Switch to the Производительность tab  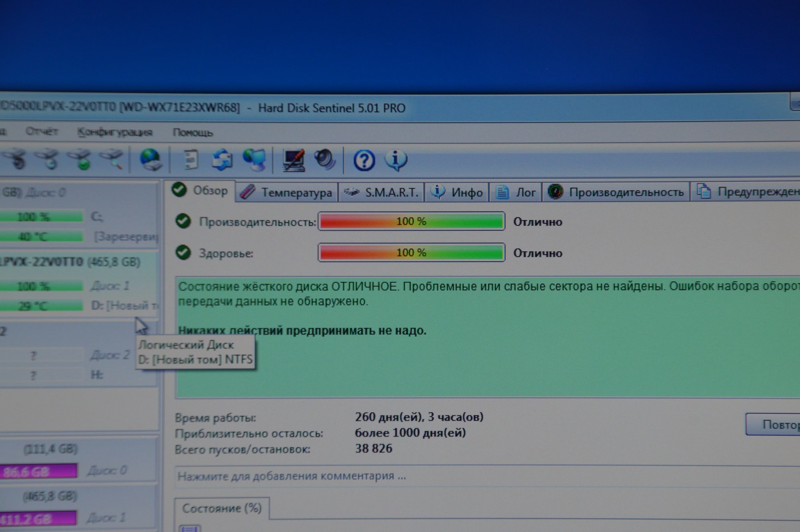616,192
